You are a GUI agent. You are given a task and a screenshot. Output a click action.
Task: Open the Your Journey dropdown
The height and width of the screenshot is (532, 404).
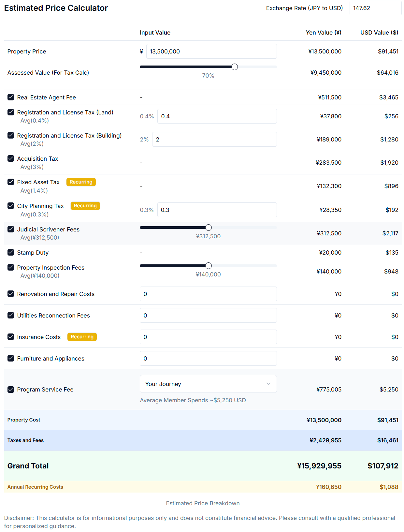(x=208, y=384)
